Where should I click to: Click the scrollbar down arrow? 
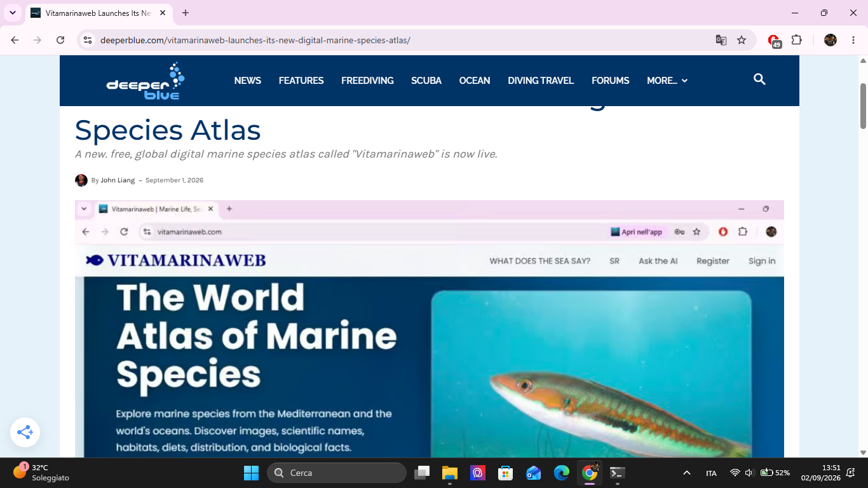tap(863, 452)
